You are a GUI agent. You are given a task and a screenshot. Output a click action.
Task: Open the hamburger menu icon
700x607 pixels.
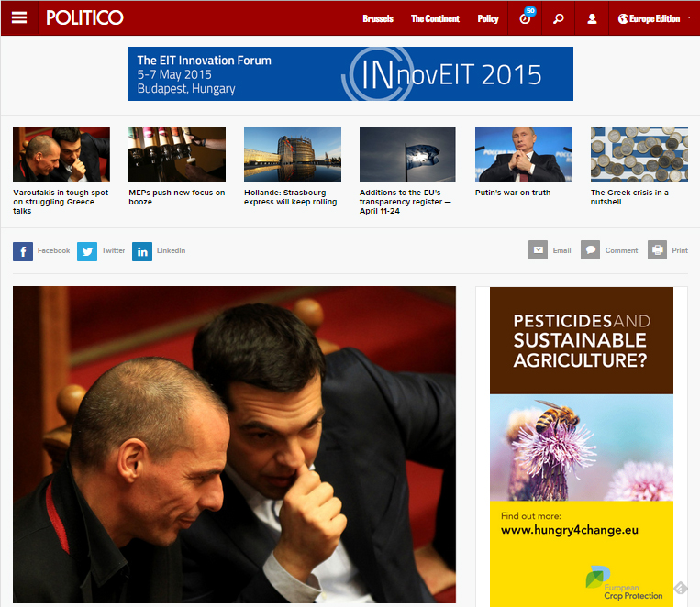(19, 17)
